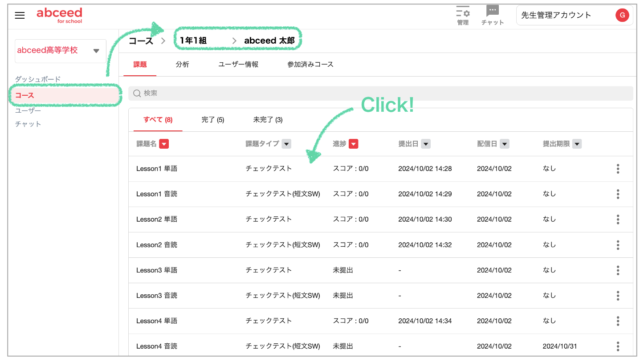The image size is (644, 362).
Task: Open the チャット icon in header
Action: [x=493, y=16]
